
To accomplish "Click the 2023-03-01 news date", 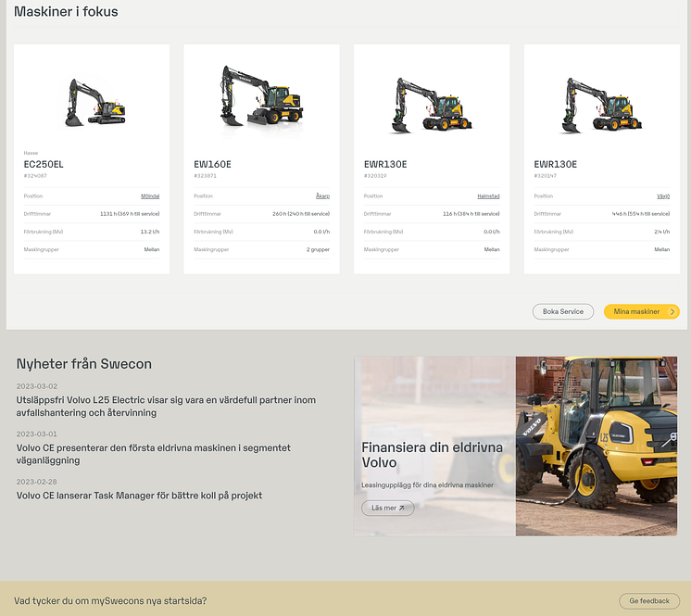I will 36,434.
